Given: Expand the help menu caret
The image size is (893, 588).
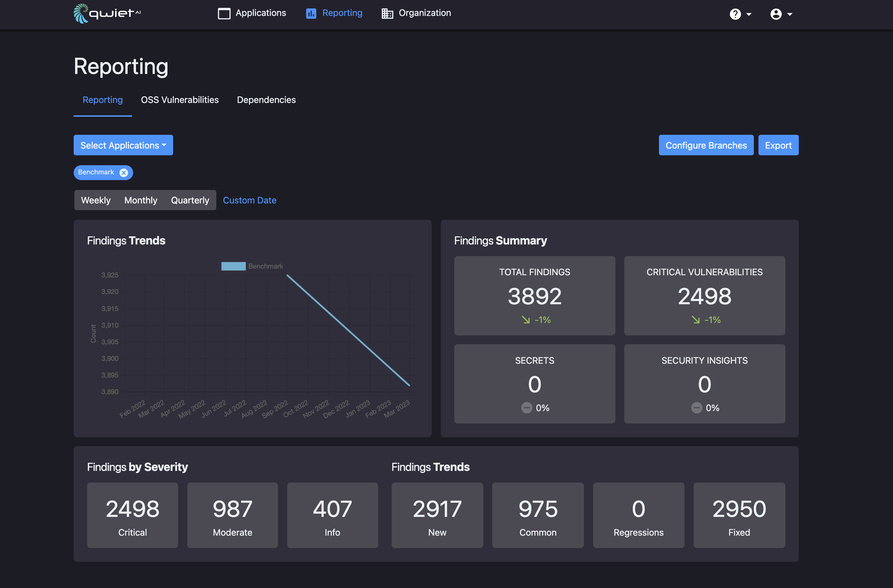Looking at the screenshot, I should click(749, 15).
